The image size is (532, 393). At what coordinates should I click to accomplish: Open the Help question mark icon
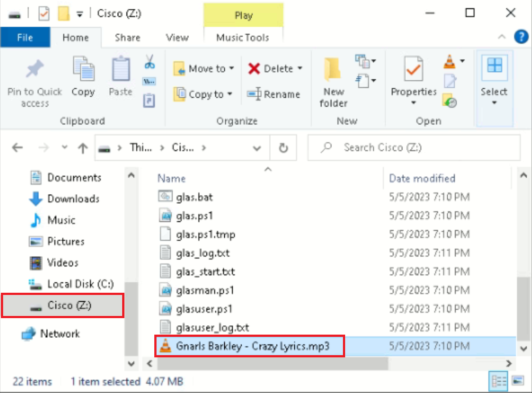coord(521,37)
